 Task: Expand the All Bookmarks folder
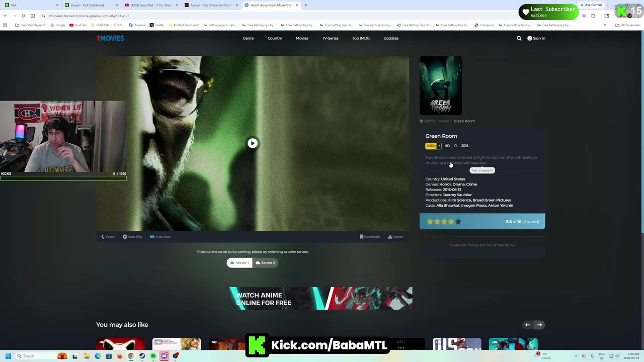(628, 25)
